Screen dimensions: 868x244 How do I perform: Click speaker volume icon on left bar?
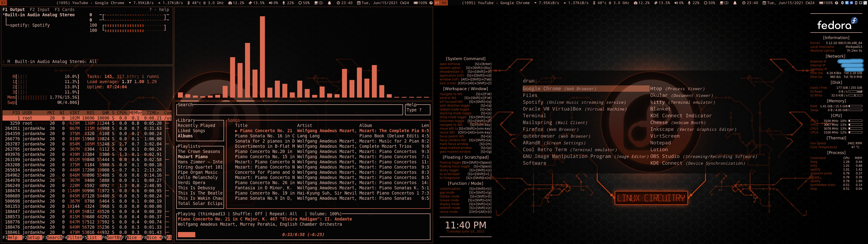(x=271, y=3)
